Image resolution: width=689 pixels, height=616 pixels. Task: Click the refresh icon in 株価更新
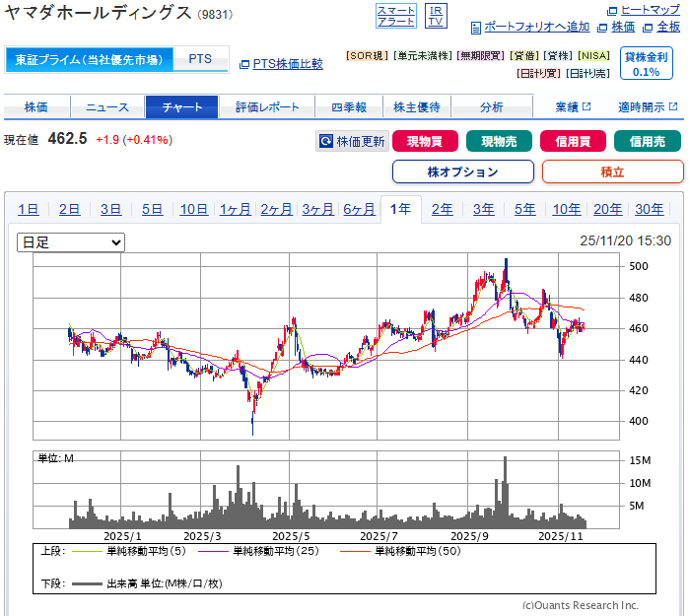pyautogui.click(x=326, y=141)
